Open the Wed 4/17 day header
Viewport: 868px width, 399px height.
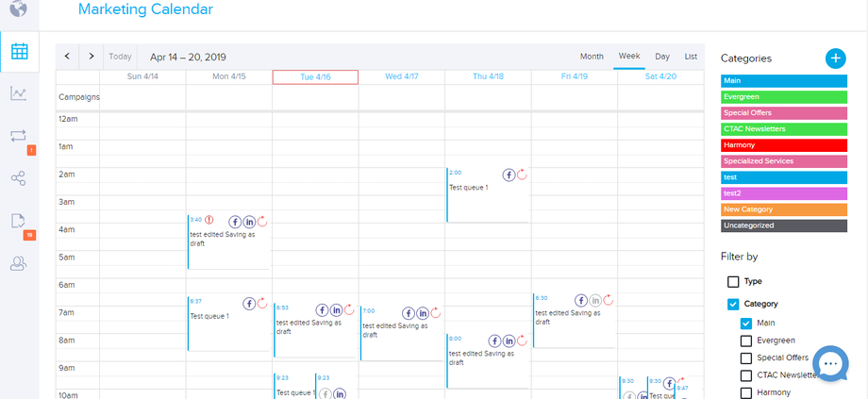(x=402, y=77)
